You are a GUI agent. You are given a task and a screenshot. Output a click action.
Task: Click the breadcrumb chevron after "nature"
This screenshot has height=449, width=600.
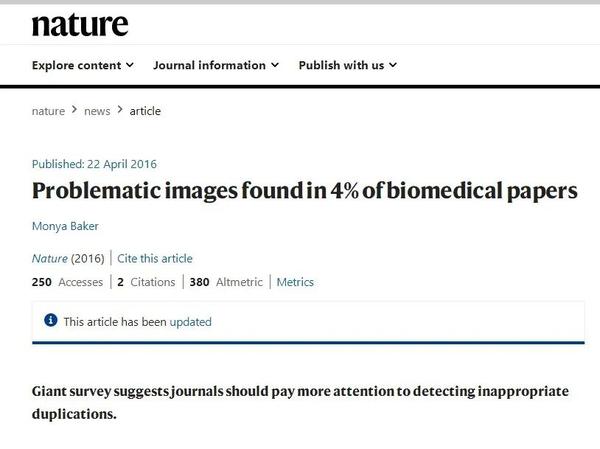74,111
